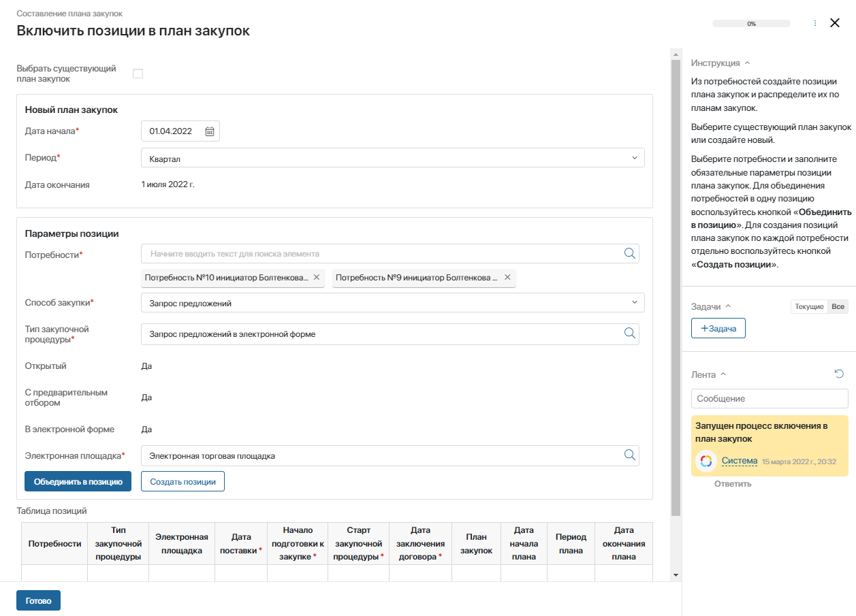Screen dimensions: 856x616
Task: Remove the Потребность №9 tag
Action: 507,278
